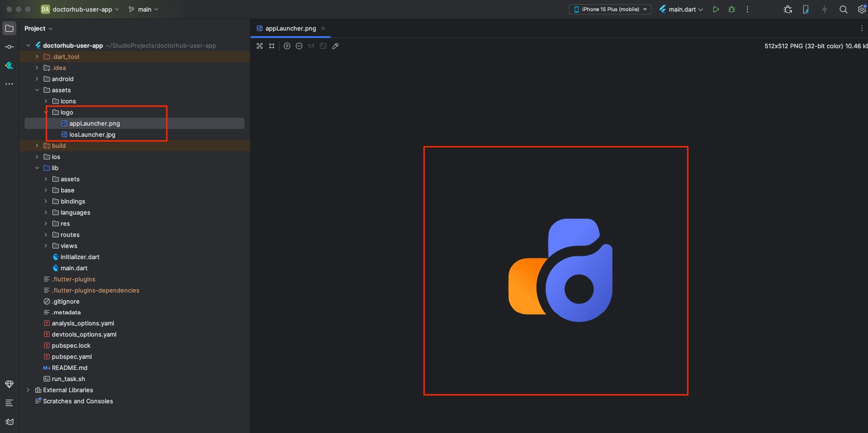Show more tool windows ellipsis

tap(9, 84)
